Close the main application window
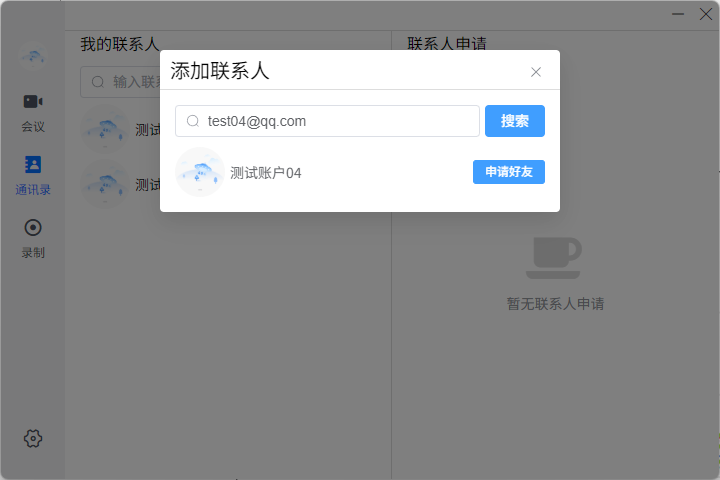The height and width of the screenshot is (480, 720). (x=705, y=14)
